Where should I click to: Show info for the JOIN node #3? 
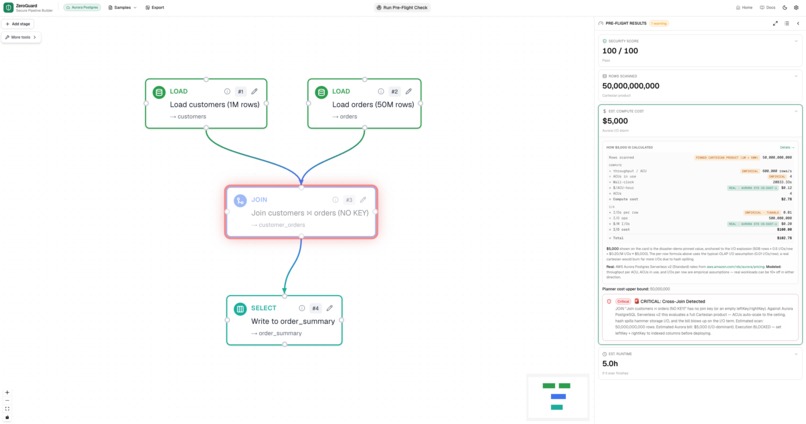click(335, 200)
